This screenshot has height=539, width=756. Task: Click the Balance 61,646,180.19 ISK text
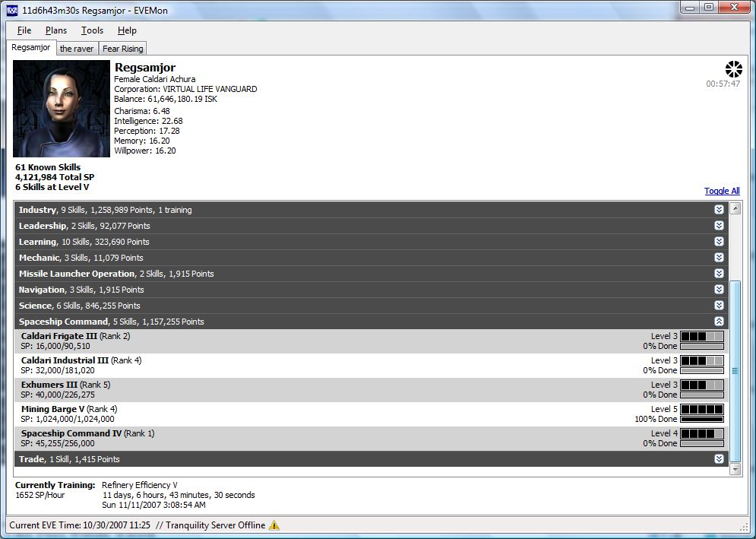pos(166,99)
